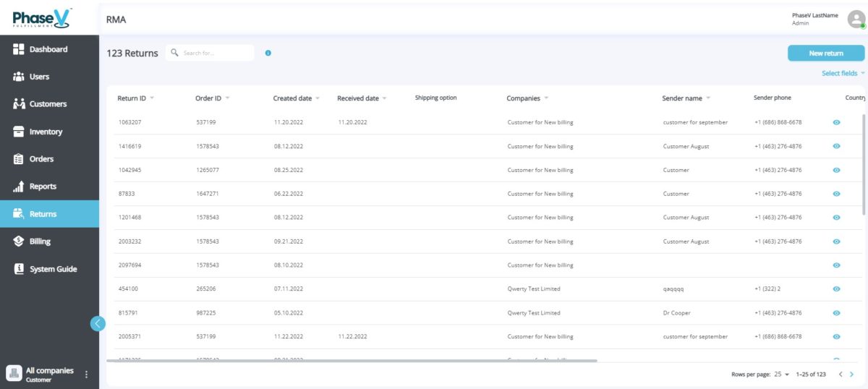Go to next page of returns
Image resolution: width=868 pixels, height=389 pixels.
point(851,375)
